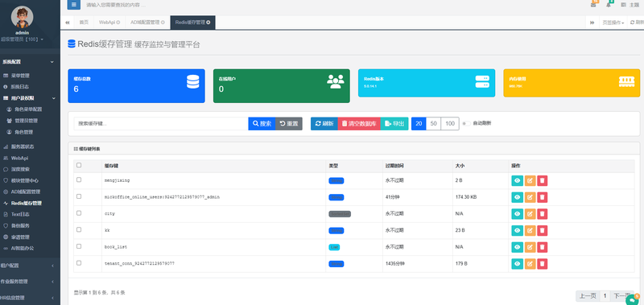Open Text日志 in the sidebar

click(x=20, y=214)
